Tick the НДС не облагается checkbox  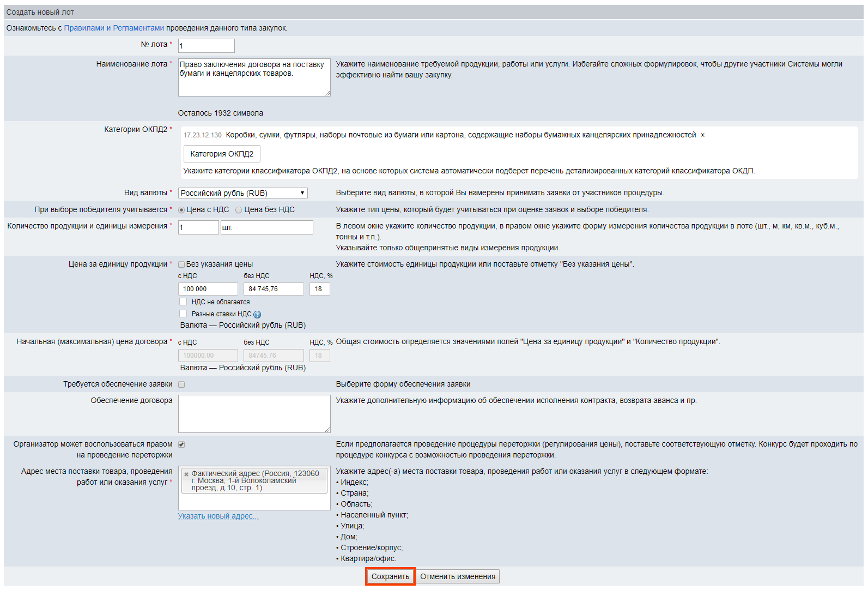(183, 302)
